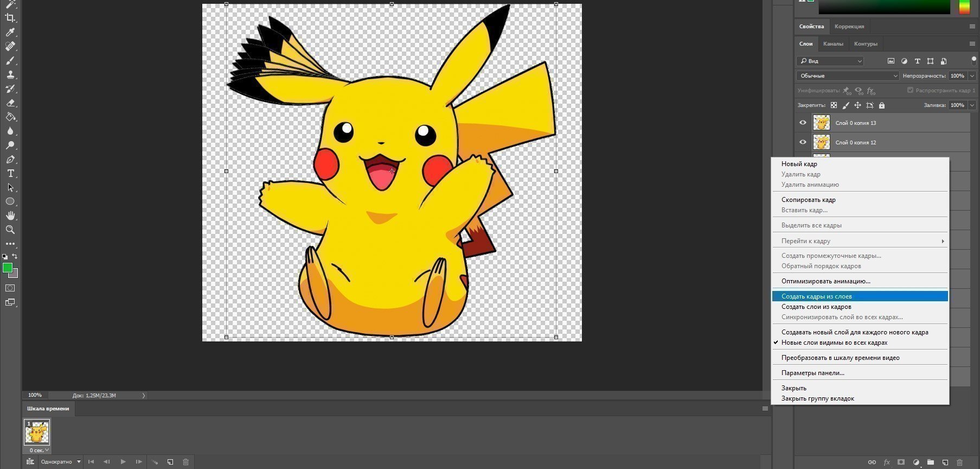Select the Dodge tool
980x469 pixels.
[10, 145]
